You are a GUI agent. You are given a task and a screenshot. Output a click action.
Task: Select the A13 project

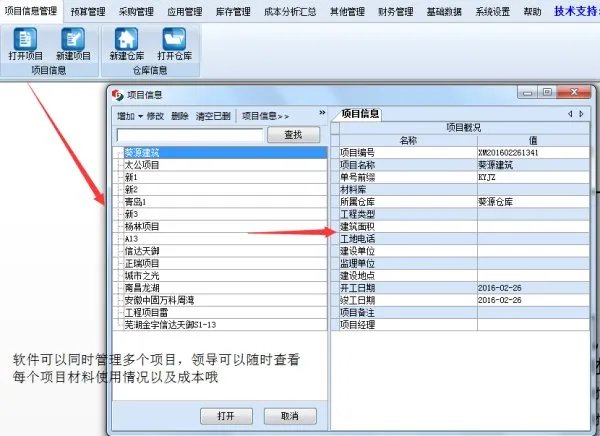[225, 239]
